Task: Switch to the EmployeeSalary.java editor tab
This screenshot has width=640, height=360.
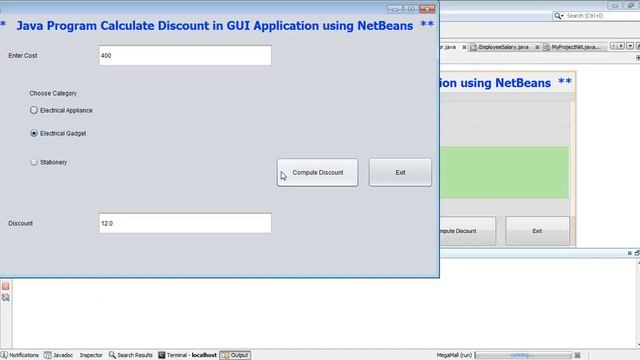Action: [503, 47]
